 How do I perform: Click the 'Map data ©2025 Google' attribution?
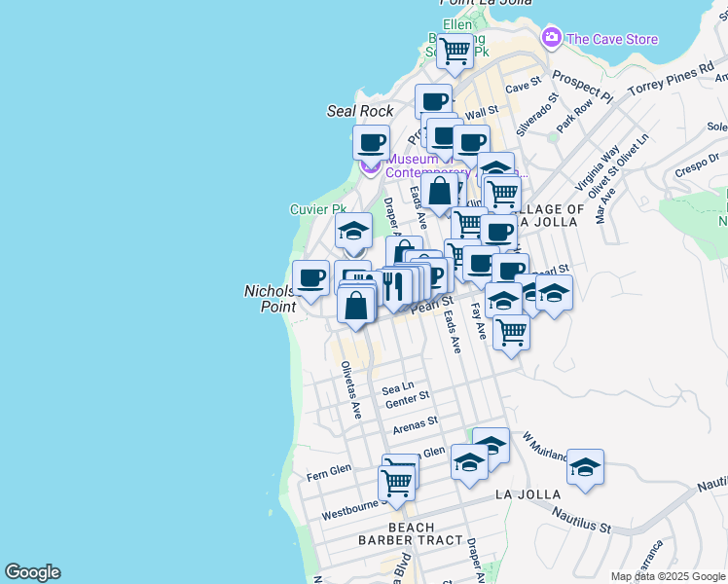tap(668, 576)
